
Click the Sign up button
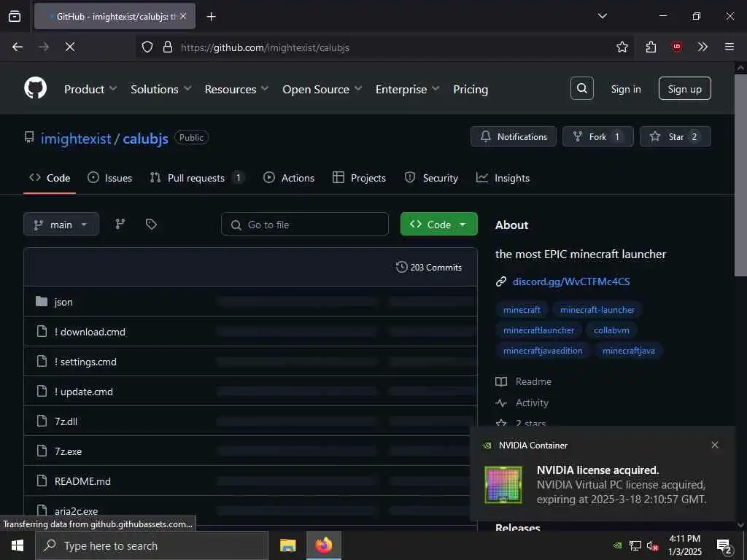684,88
